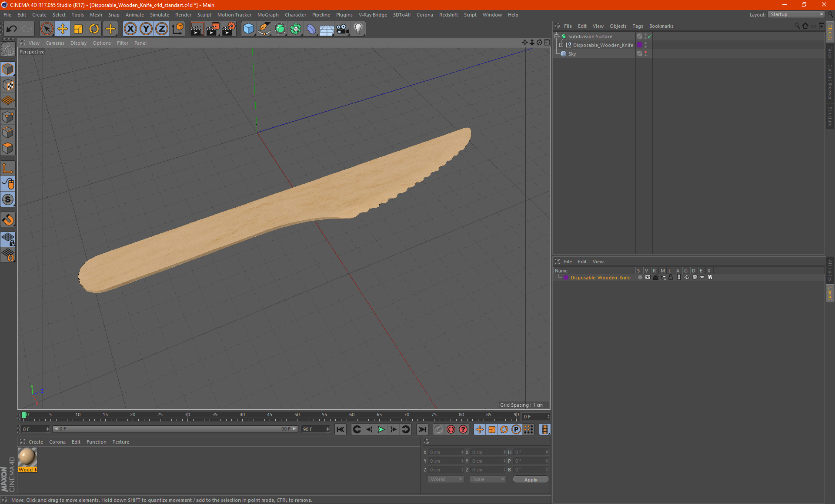Switch to Texture mode icon

pyautogui.click(x=8, y=85)
